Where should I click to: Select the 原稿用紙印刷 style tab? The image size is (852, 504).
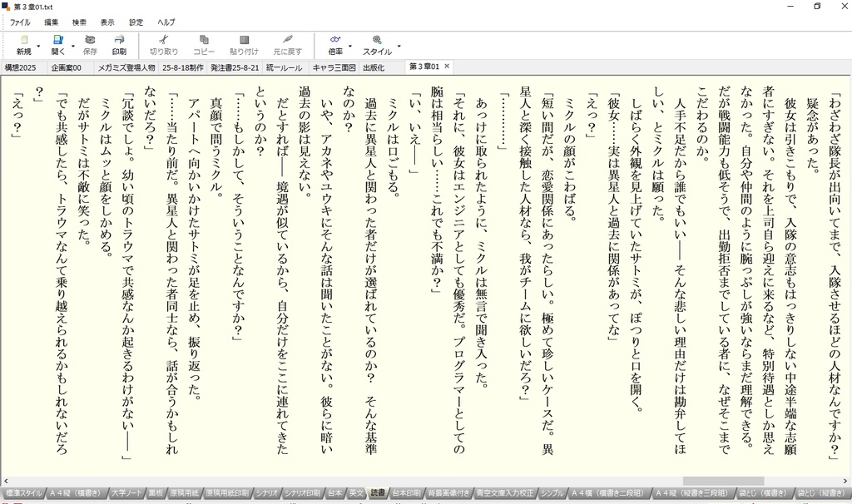[227, 493]
